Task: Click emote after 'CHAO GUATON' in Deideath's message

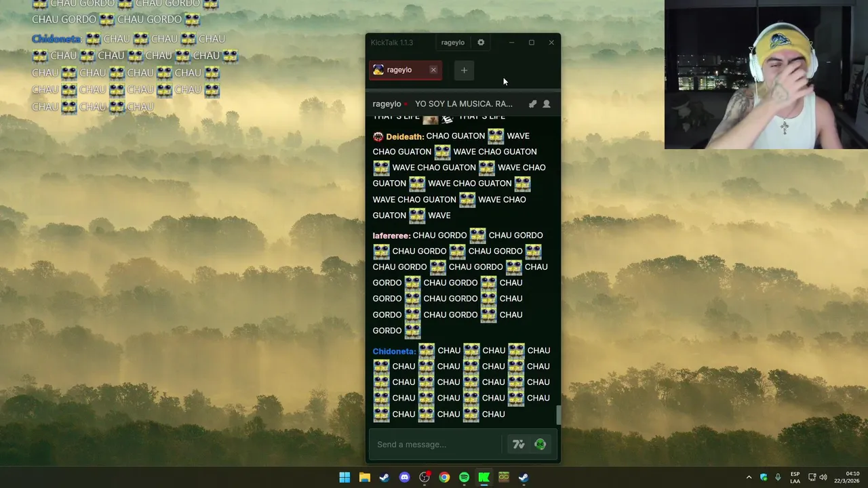Action: (496, 136)
